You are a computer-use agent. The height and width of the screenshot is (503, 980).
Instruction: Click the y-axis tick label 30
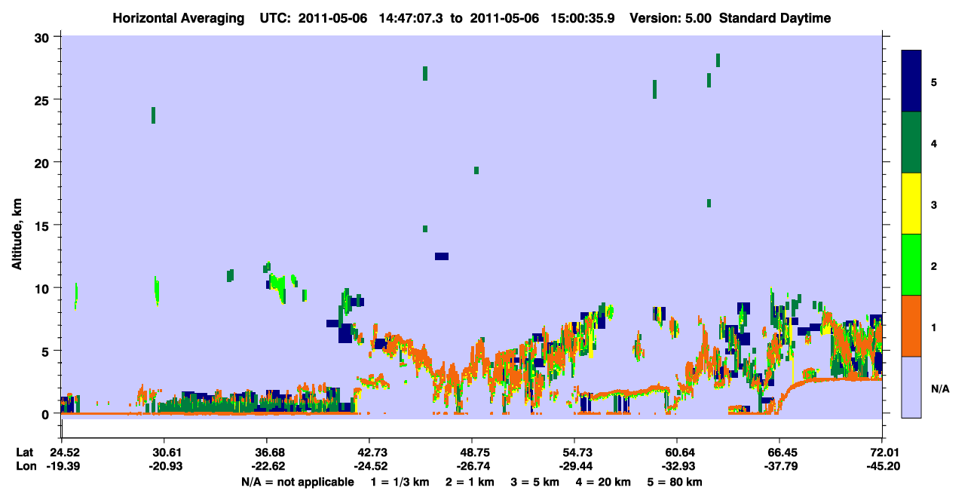coord(44,37)
